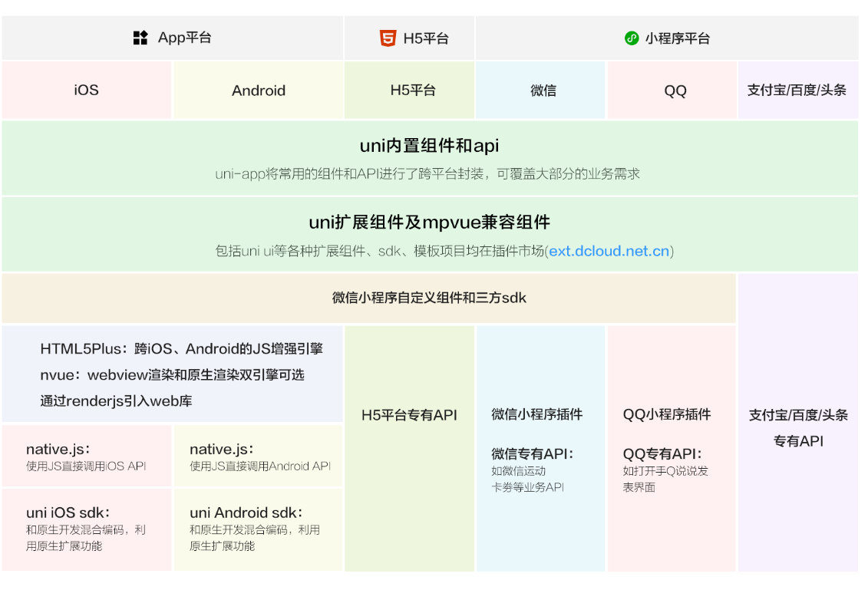Click the H5平台 cell in the light green row
Viewport: 868px width, 590px height.
click(x=410, y=91)
